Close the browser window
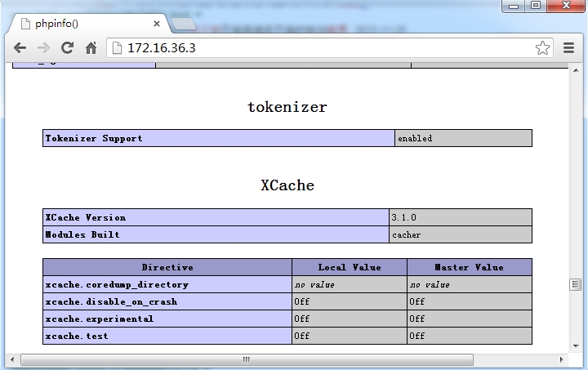This screenshot has width=588, height=370. point(566,6)
